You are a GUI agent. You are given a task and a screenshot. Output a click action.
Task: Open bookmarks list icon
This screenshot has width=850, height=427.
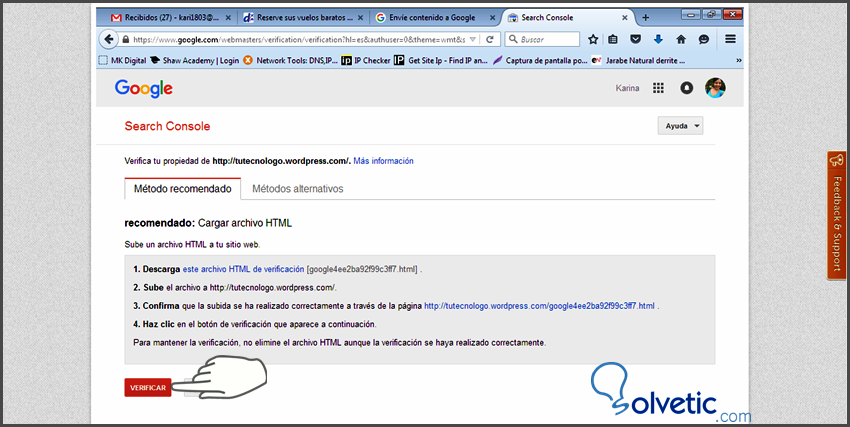click(x=613, y=39)
